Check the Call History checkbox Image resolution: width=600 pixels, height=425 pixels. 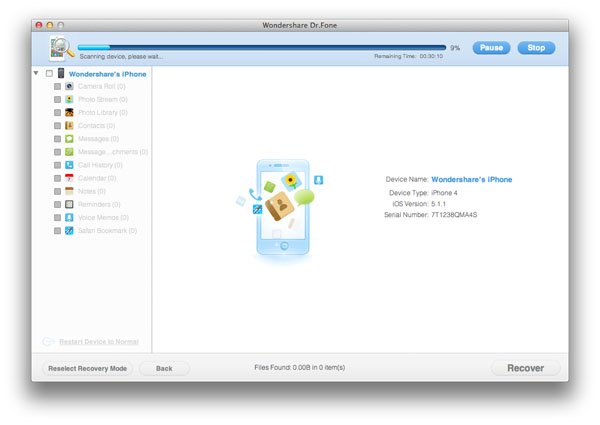pyautogui.click(x=57, y=165)
